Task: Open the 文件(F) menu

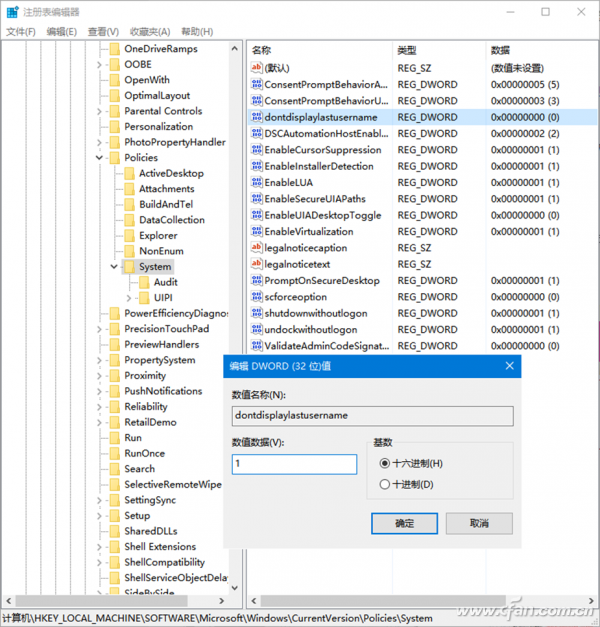Action: [x=21, y=32]
